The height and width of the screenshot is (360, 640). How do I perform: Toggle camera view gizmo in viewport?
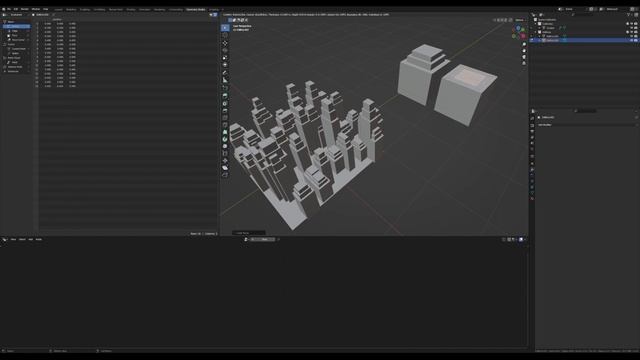pos(524,57)
